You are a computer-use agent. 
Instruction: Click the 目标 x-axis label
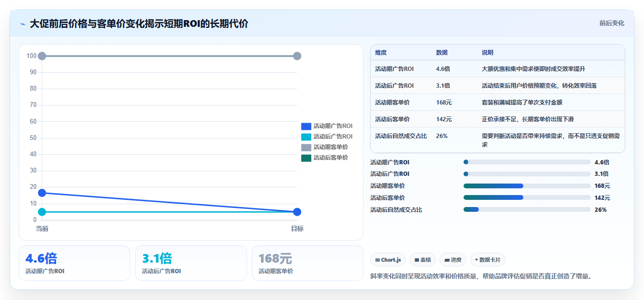click(x=297, y=229)
